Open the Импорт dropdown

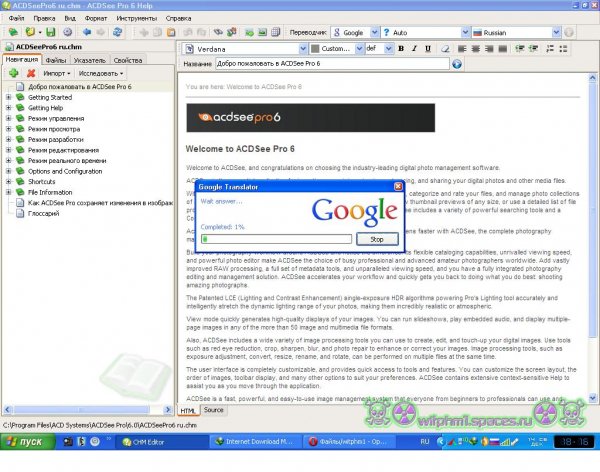[57, 73]
